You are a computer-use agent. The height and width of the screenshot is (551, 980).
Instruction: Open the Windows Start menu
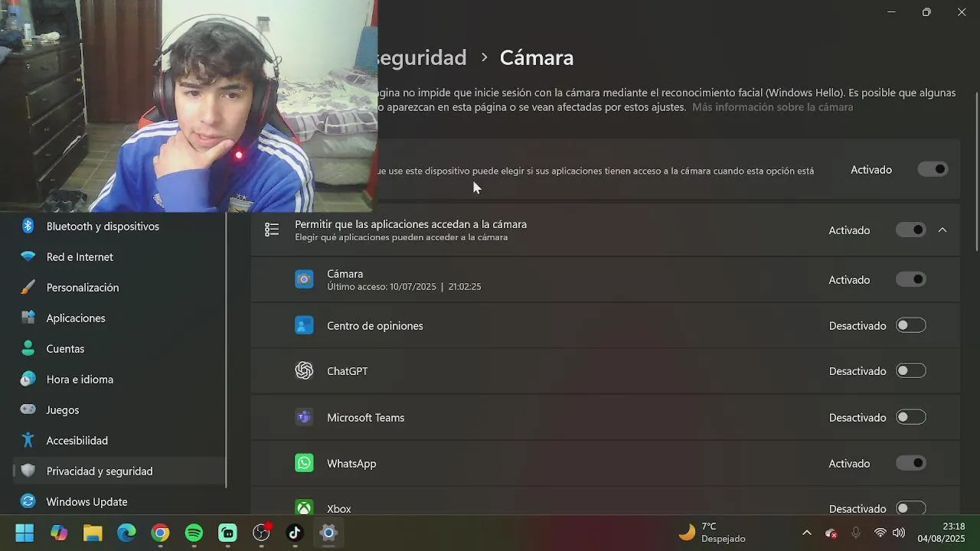tap(24, 533)
